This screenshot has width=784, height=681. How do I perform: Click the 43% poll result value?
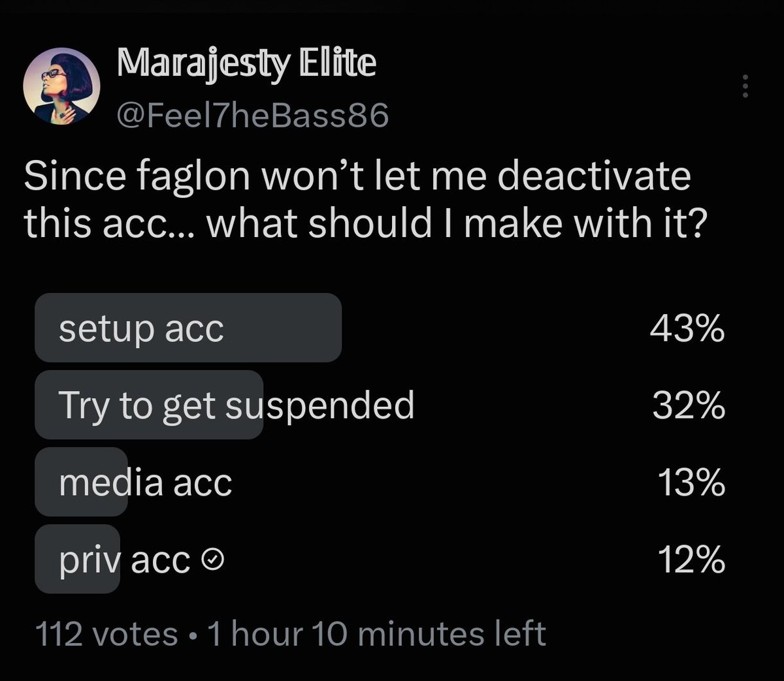tap(687, 328)
